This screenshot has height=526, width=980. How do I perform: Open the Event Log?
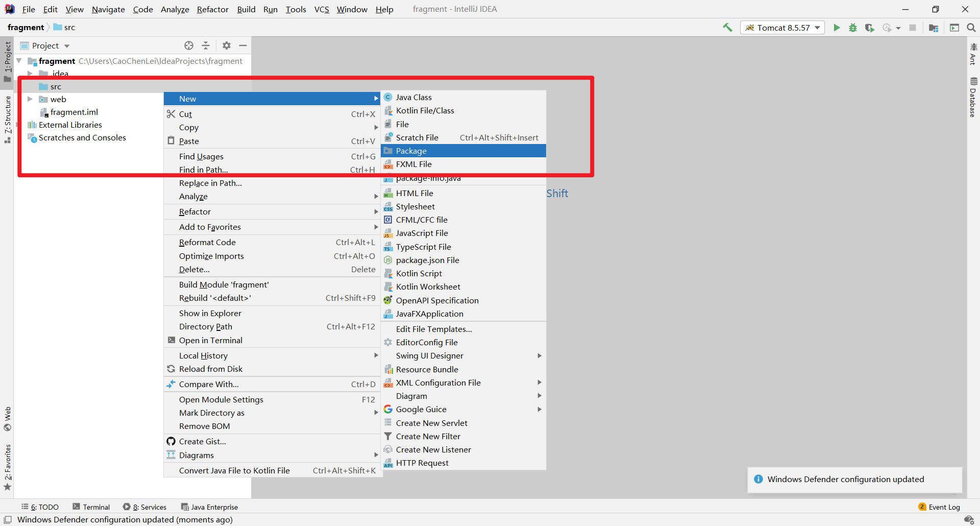[x=939, y=507]
